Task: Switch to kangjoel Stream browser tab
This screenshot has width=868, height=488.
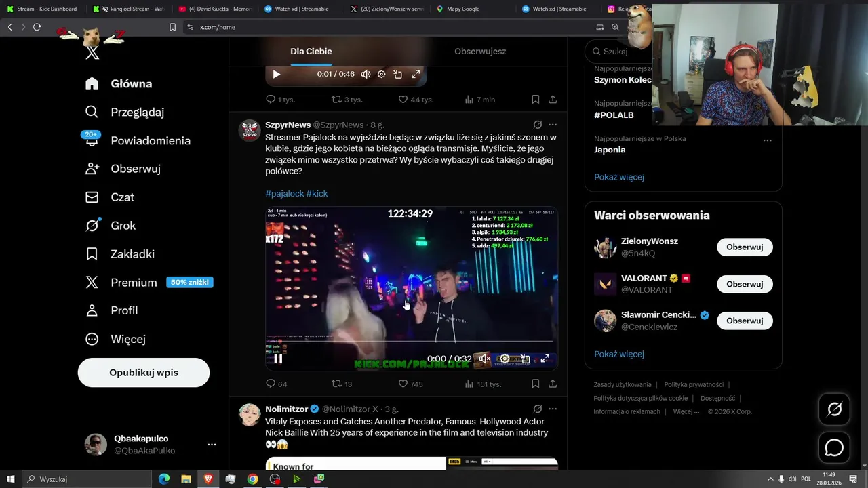Action: [130, 9]
